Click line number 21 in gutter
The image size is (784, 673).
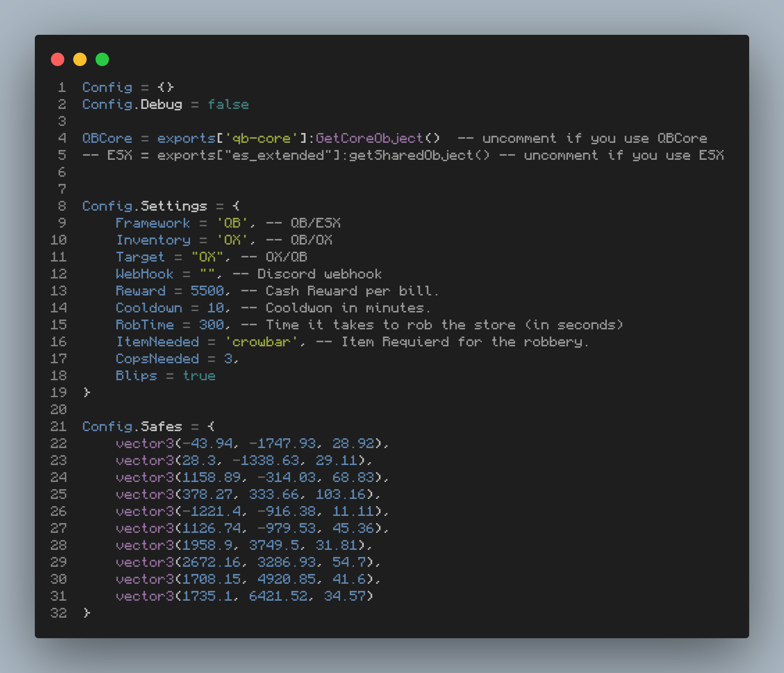point(58,427)
